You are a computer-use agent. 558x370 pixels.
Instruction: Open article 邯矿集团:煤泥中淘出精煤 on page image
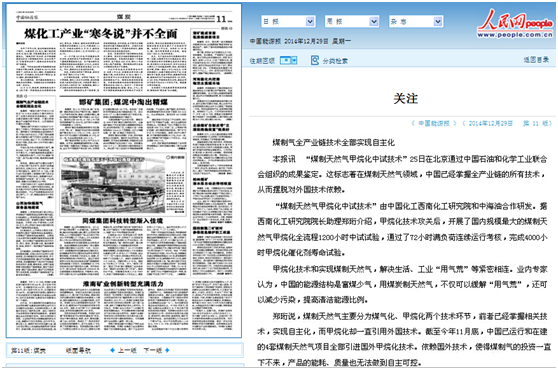click(x=123, y=102)
